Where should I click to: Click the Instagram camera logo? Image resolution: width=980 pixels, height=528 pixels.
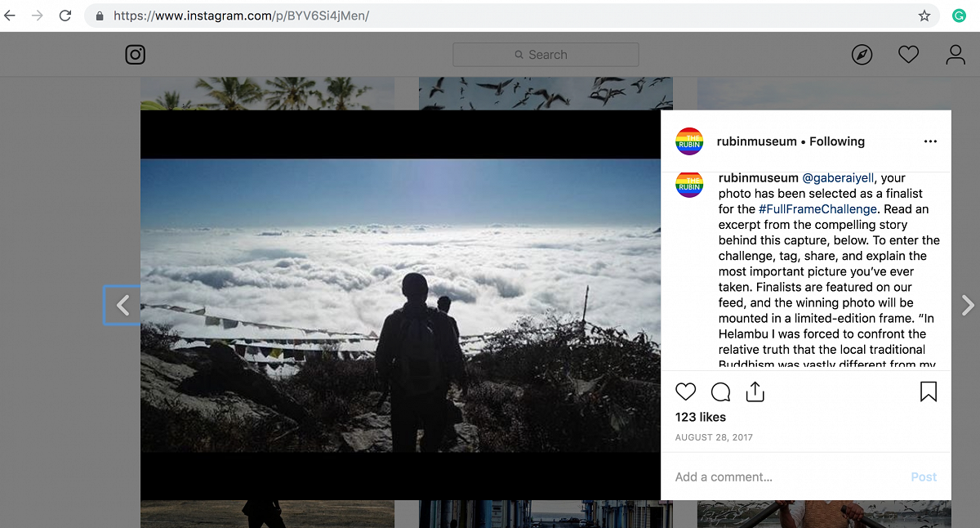pos(135,55)
